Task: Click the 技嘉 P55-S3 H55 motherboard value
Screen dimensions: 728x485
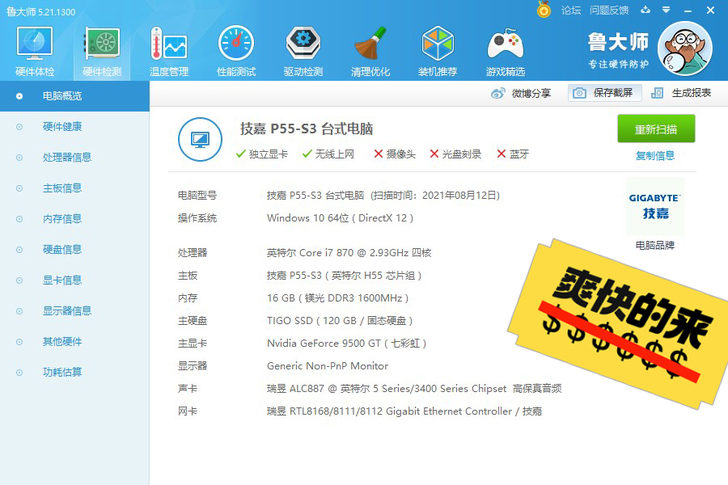Action: tap(344, 276)
